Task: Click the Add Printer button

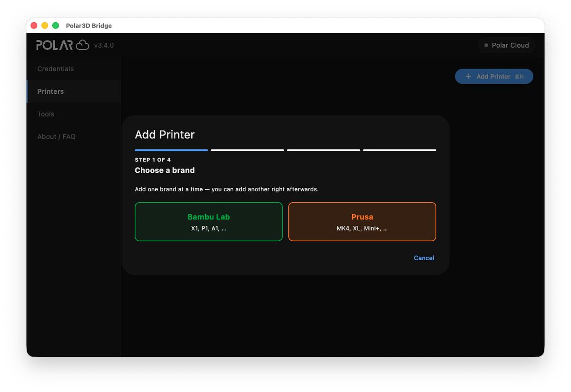Action: (494, 77)
